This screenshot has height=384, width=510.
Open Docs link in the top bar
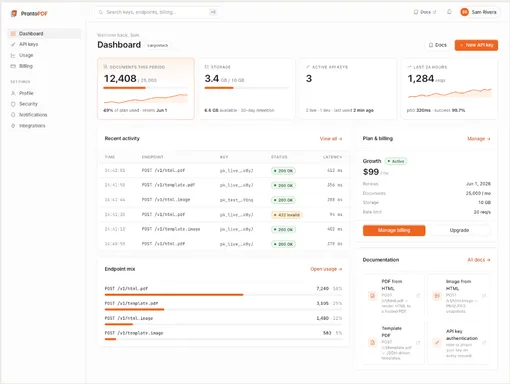(x=425, y=12)
